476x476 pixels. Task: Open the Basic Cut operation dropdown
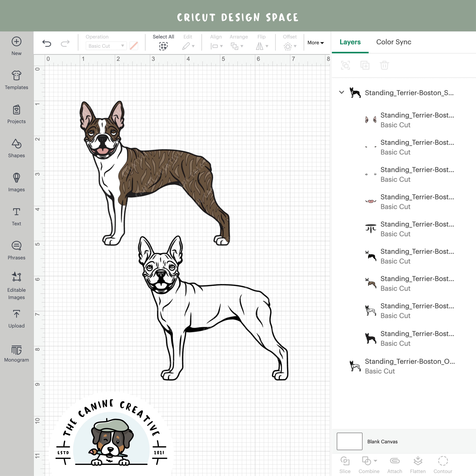tap(106, 46)
